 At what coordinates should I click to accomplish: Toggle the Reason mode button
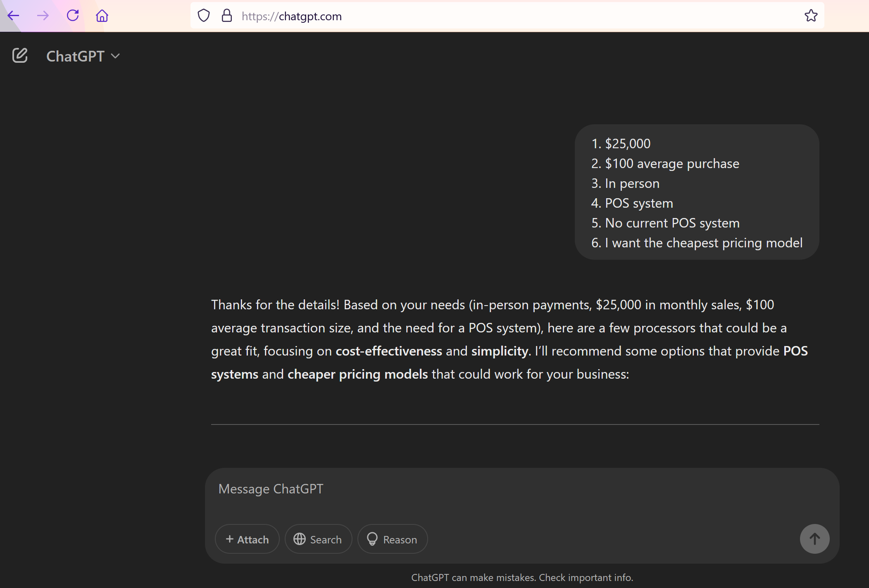click(392, 539)
